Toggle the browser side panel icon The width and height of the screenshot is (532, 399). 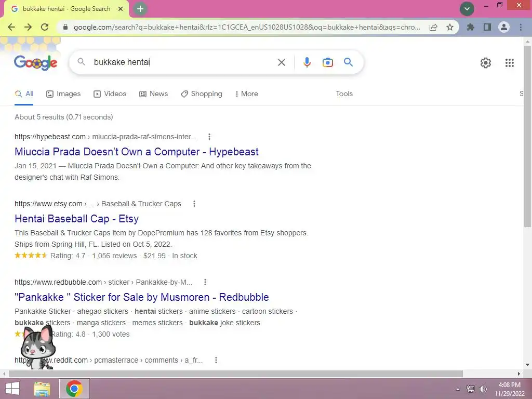pos(487,27)
